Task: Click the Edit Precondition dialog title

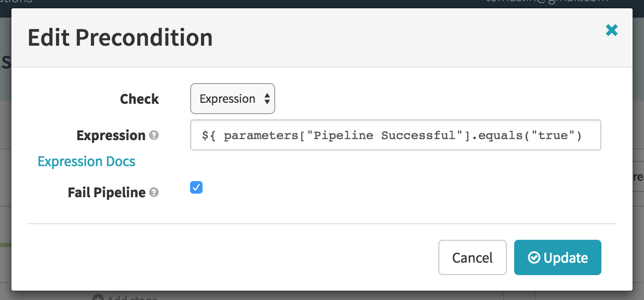Action: [x=120, y=38]
